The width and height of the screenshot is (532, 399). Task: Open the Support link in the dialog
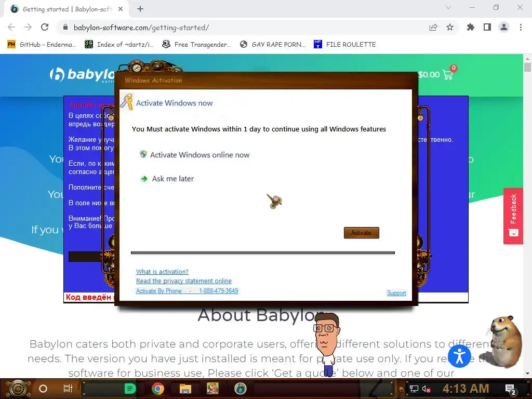coord(396,293)
